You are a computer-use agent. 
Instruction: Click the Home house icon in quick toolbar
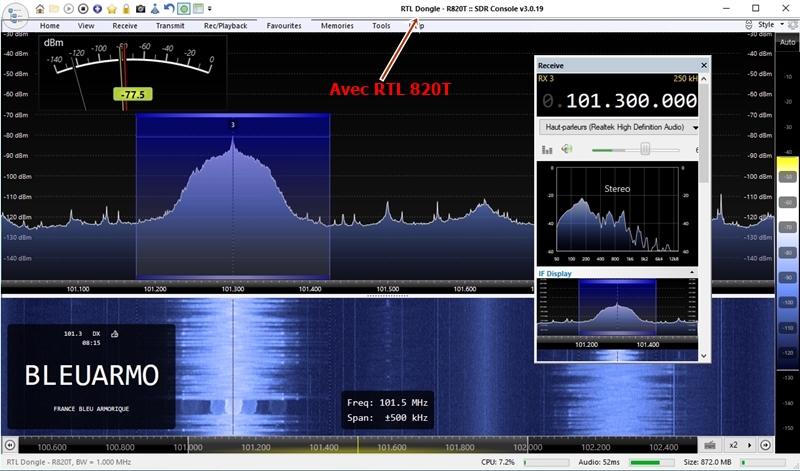pos(40,9)
